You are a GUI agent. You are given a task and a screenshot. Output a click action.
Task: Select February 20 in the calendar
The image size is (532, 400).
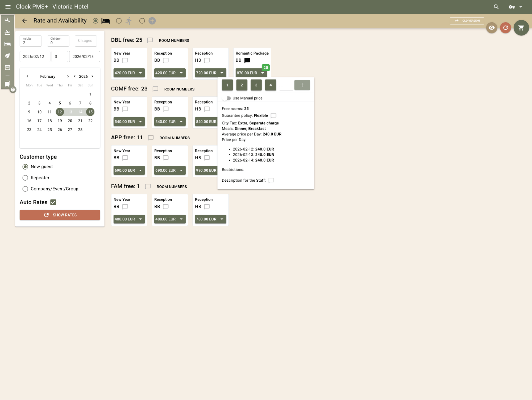pos(70,121)
